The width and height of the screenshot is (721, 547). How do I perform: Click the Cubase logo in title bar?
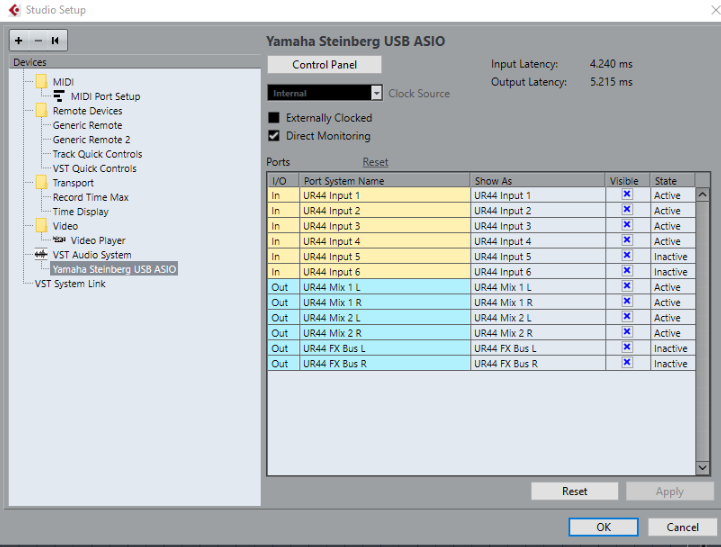(x=14, y=10)
